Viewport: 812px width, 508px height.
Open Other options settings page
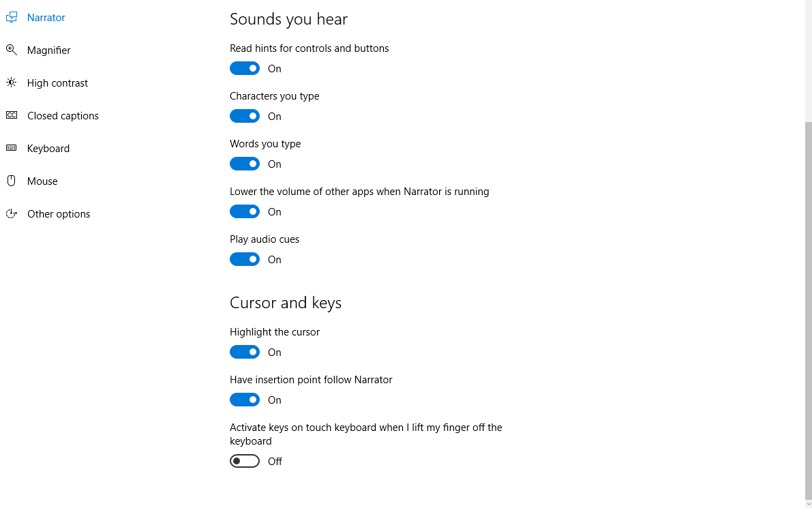pos(59,214)
